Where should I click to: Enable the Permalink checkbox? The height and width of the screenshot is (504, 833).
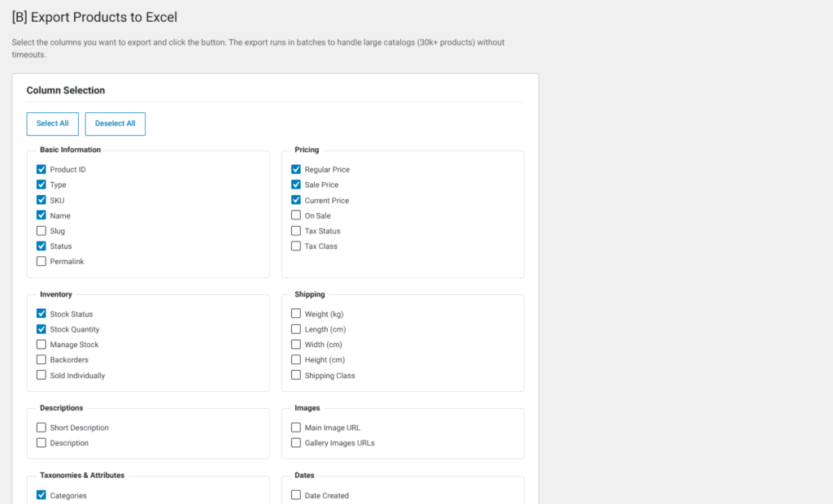click(41, 261)
